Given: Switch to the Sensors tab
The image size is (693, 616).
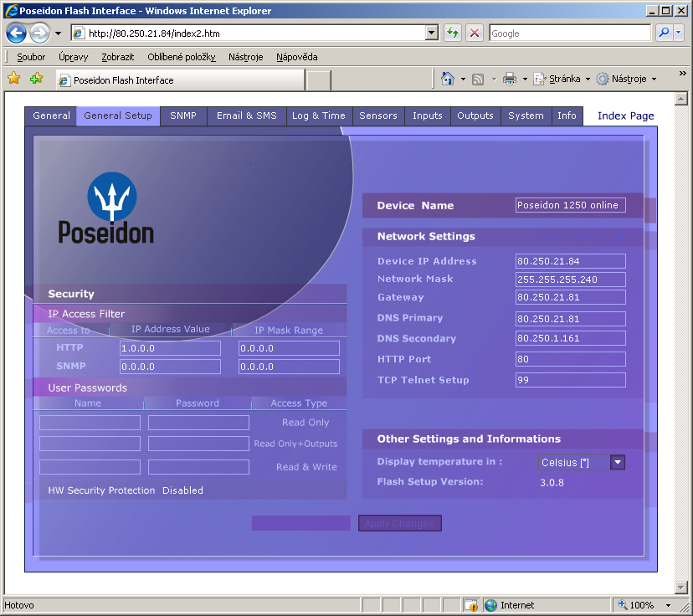Looking at the screenshot, I should pos(378,116).
